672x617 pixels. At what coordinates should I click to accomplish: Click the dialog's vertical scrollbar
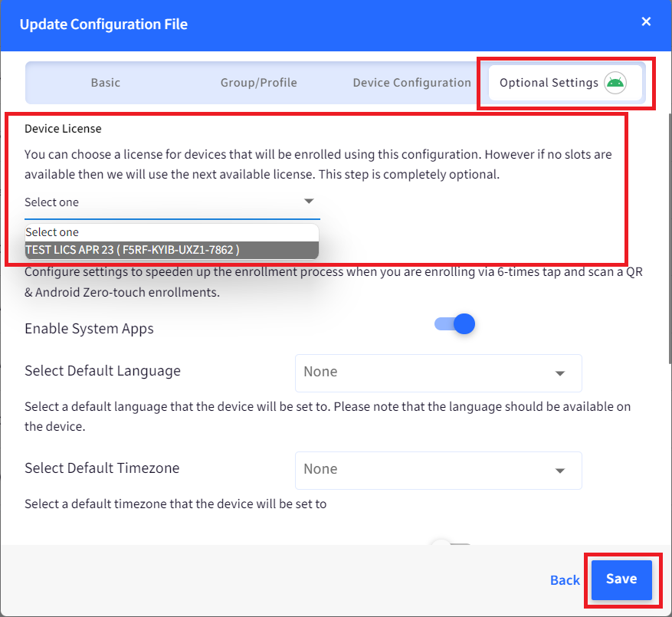(670, 238)
